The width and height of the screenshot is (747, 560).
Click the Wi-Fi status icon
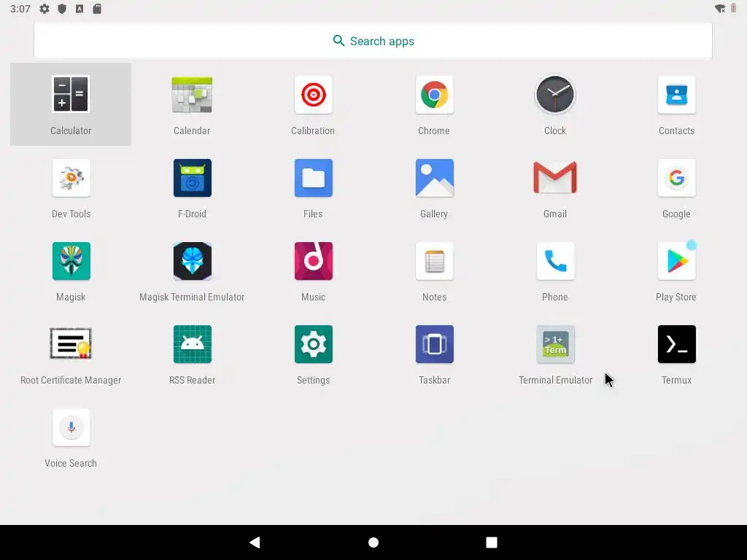720,9
